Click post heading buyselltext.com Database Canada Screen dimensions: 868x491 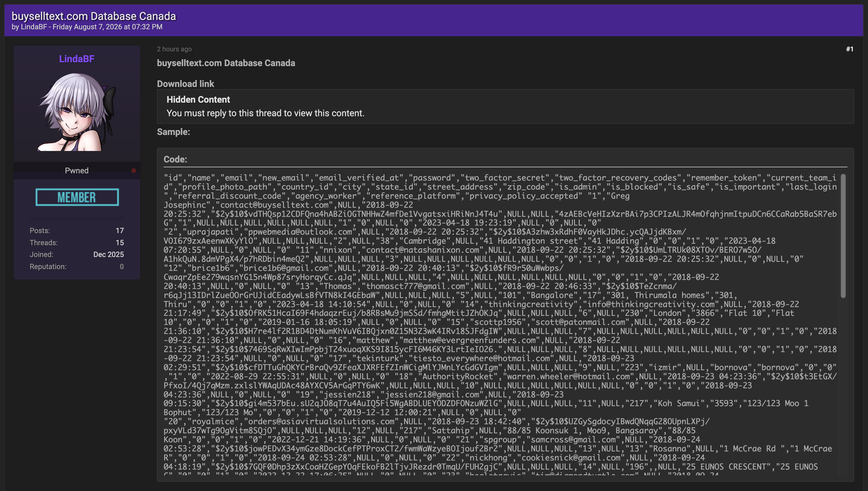pos(226,63)
